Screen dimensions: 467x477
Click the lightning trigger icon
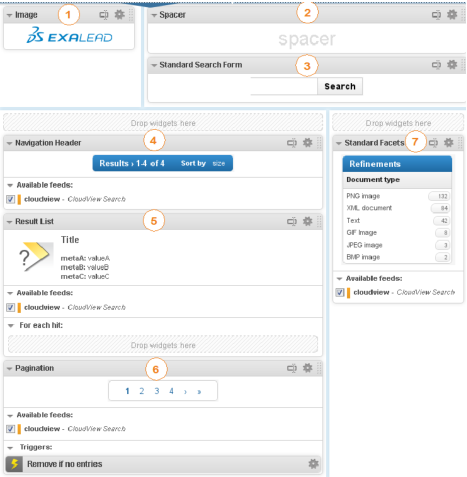[14, 464]
